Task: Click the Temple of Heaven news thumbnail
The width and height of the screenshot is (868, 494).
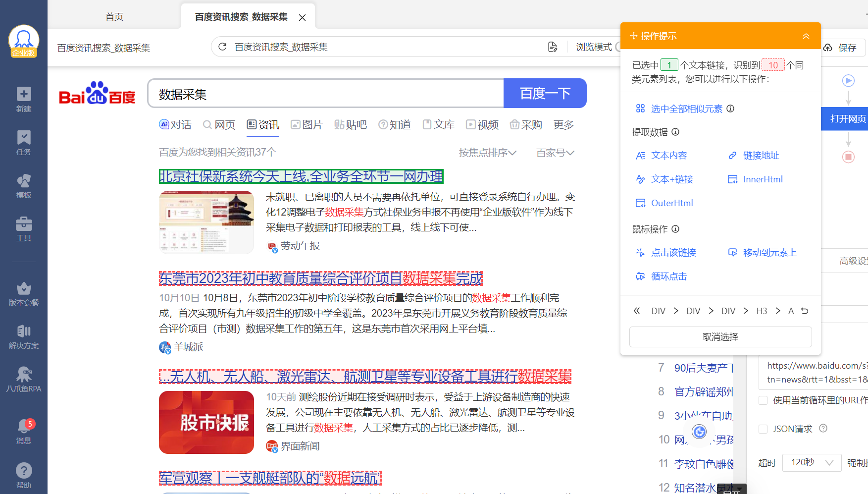Action: click(206, 222)
